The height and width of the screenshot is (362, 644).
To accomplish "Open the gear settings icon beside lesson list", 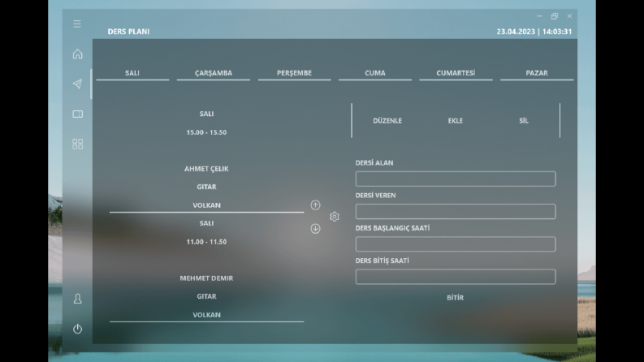I will [335, 217].
